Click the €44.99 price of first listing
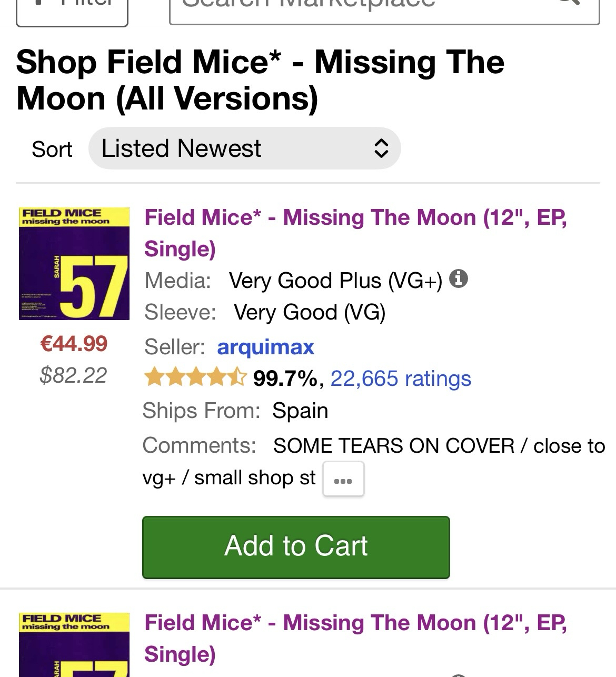The height and width of the screenshot is (677, 616). (74, 344)
